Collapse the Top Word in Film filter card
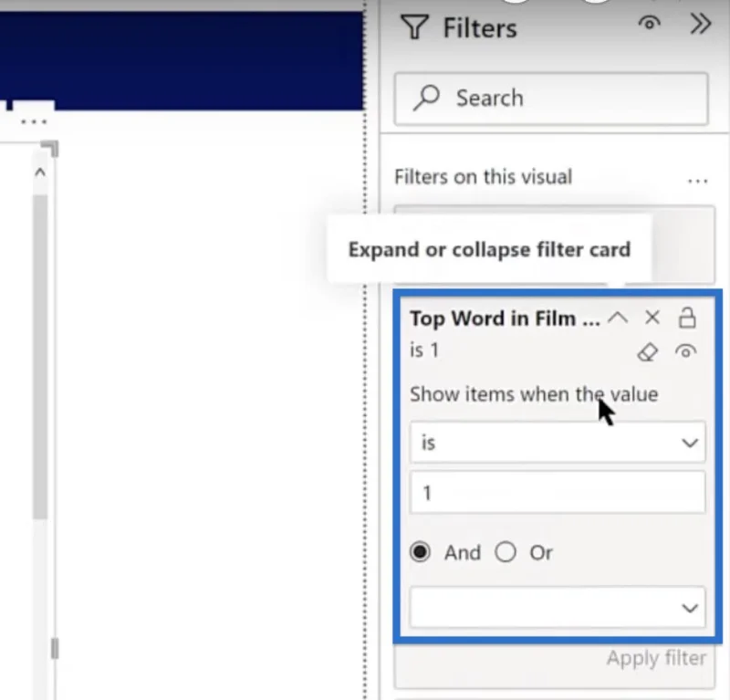The height and width of the screenshot is (700, 730). pos(618,319)
